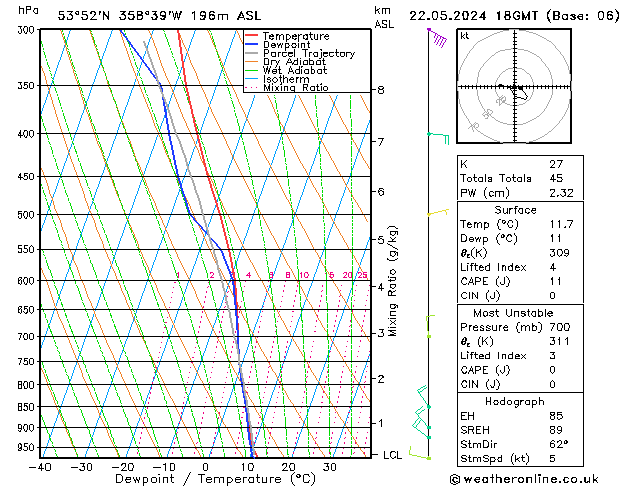Click the Totals Totals value '45'
This screenshot has width=629, height=486.
coord(556,178)
